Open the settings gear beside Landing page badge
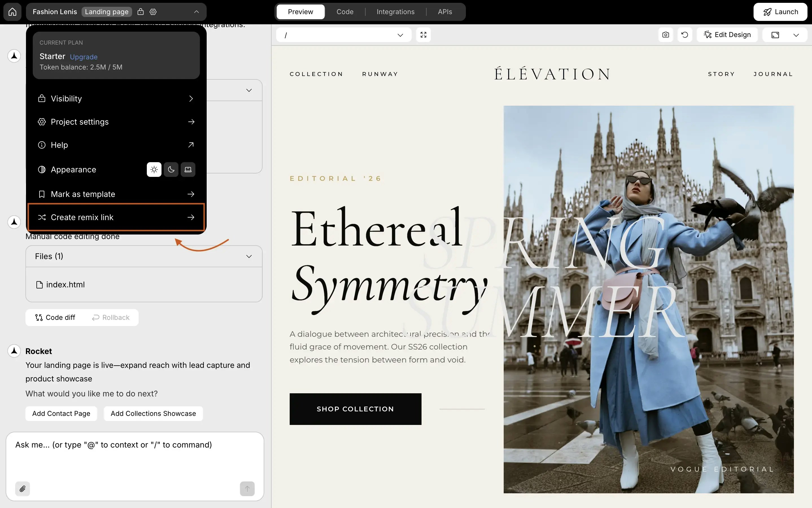812x508 pixels. [153, 11]
